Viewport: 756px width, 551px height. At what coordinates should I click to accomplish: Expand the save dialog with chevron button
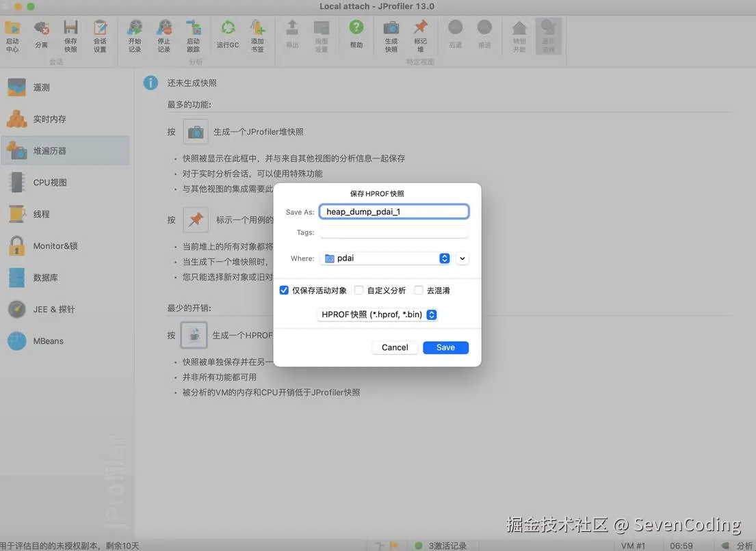(462, 258)
